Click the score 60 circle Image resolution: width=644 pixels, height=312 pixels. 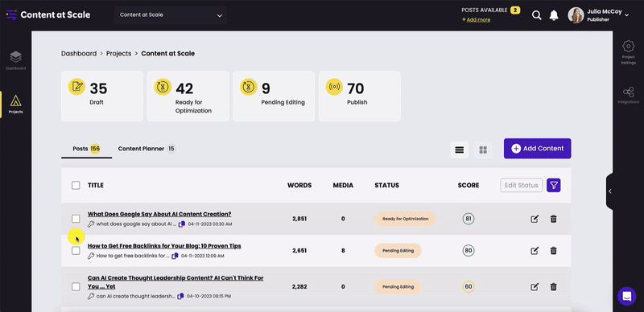[x=469, y=286]
